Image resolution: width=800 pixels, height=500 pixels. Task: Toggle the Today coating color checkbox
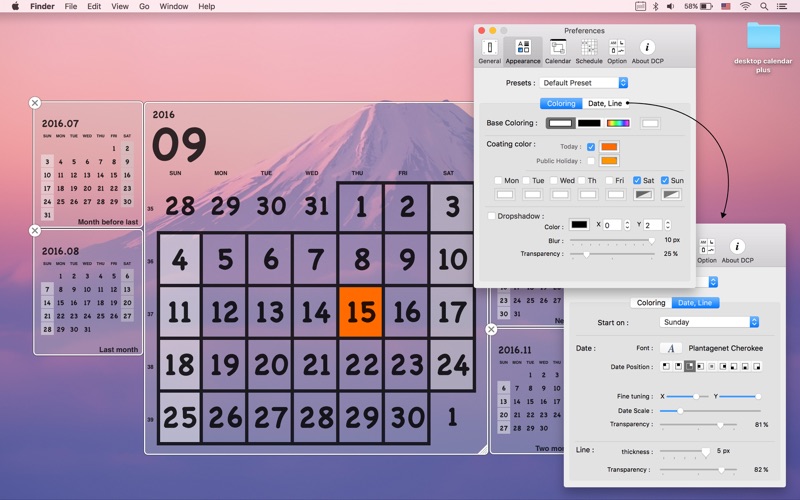click(591, 147)
